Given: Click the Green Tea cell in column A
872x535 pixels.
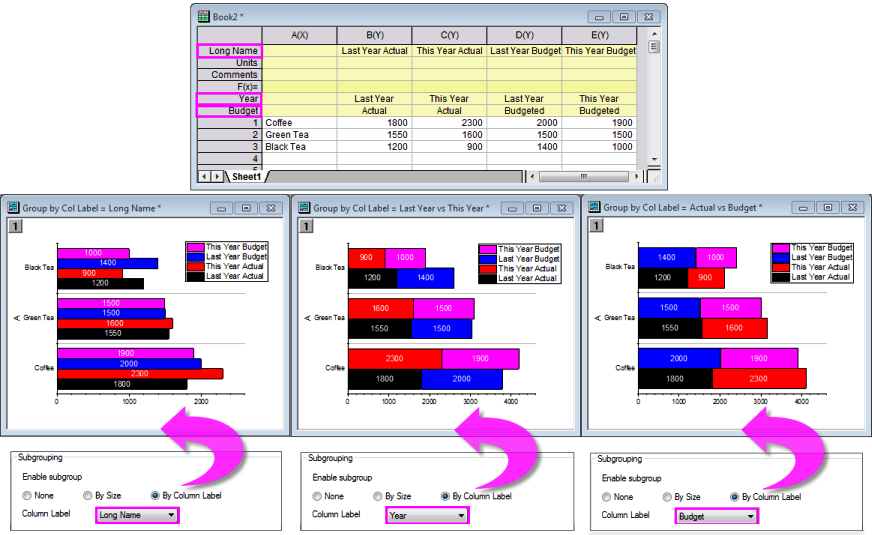Looking at the screenshot, I should 299,135.
